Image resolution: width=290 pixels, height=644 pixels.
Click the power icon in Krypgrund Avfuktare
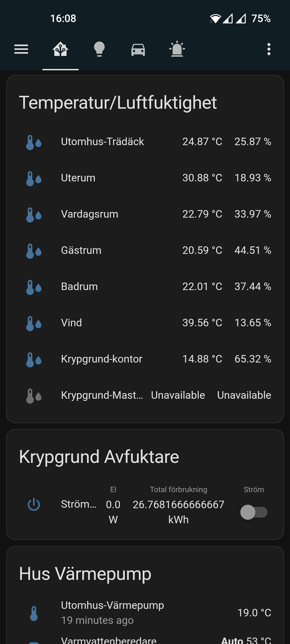34,504
